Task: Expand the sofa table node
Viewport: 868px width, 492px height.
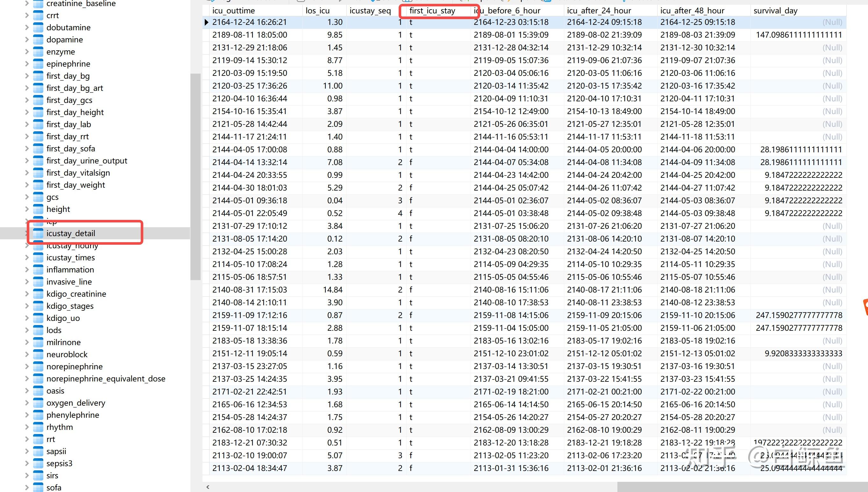Action: (x=27, y=488)
